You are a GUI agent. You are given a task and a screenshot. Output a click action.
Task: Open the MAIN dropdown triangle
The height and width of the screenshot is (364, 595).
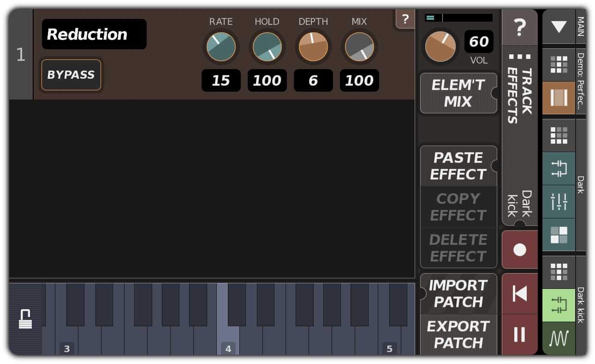559,27
